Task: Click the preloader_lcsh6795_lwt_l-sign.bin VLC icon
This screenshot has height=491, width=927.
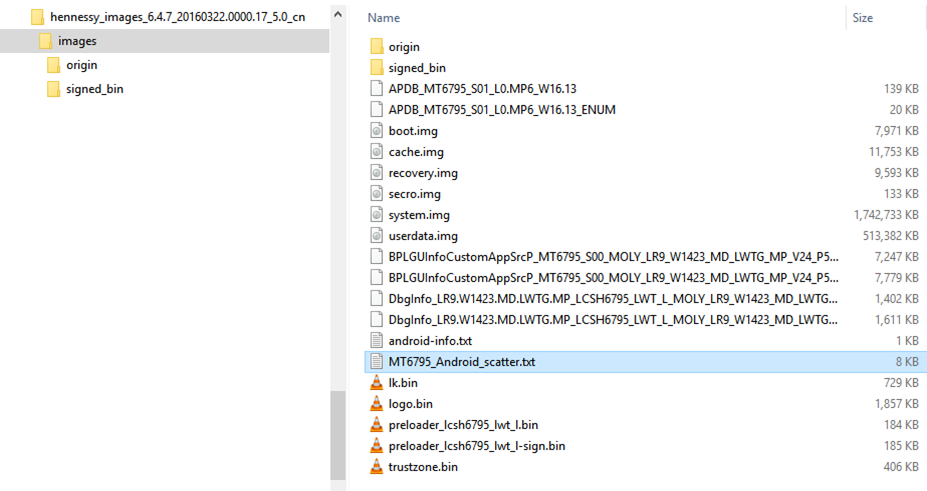Action: [377, 446]
